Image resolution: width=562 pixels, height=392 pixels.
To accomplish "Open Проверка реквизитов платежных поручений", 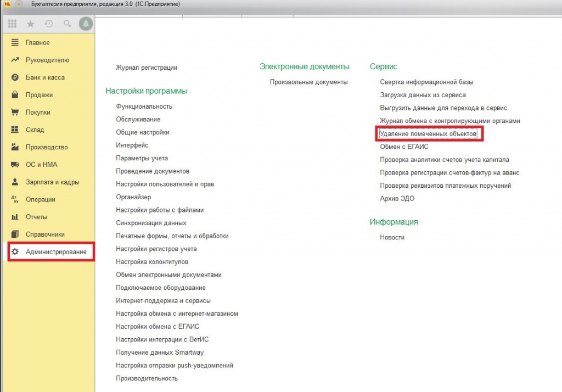I will tap(446, 186).
